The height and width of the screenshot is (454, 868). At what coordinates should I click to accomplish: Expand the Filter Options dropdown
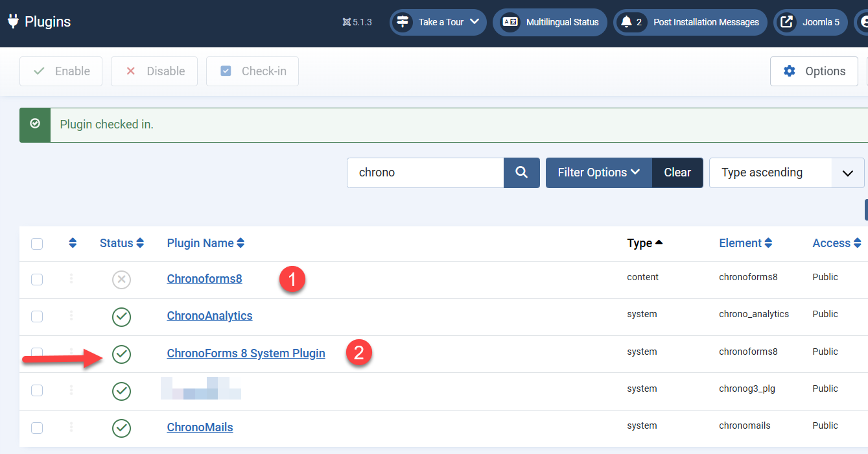tap(598, 173)
